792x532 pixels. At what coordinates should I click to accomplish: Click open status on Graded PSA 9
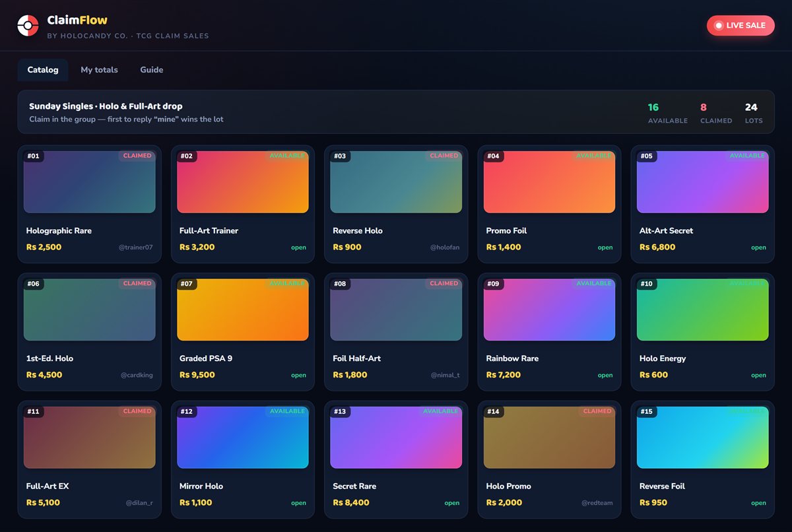pyautogui.click(x=299, y=375)
